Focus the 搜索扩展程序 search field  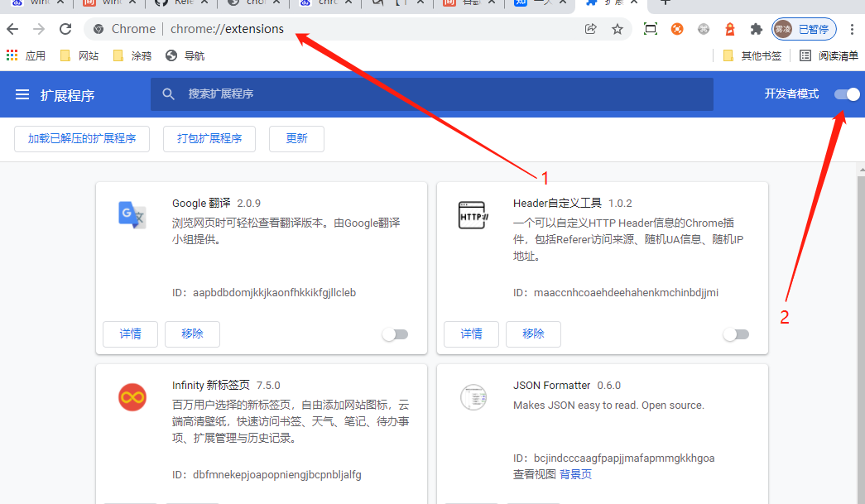(x=432, y=94)
